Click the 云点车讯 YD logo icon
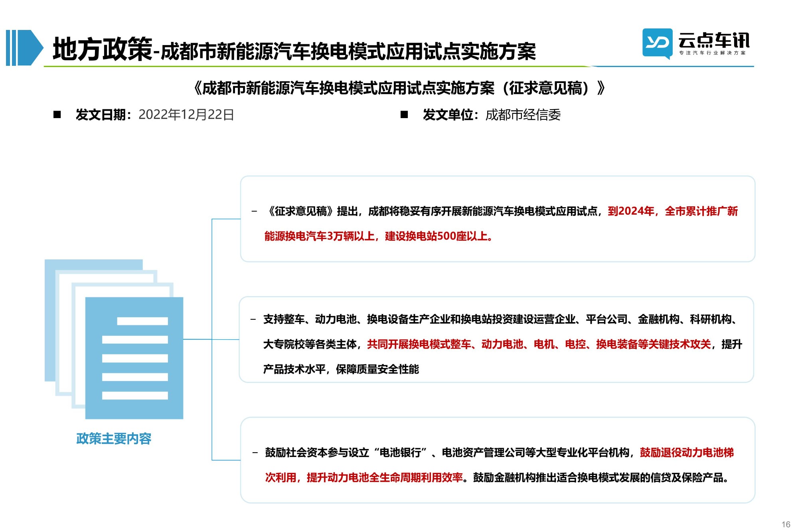The image size is (798, 532). pyautogui.click(x=657, y=44)
